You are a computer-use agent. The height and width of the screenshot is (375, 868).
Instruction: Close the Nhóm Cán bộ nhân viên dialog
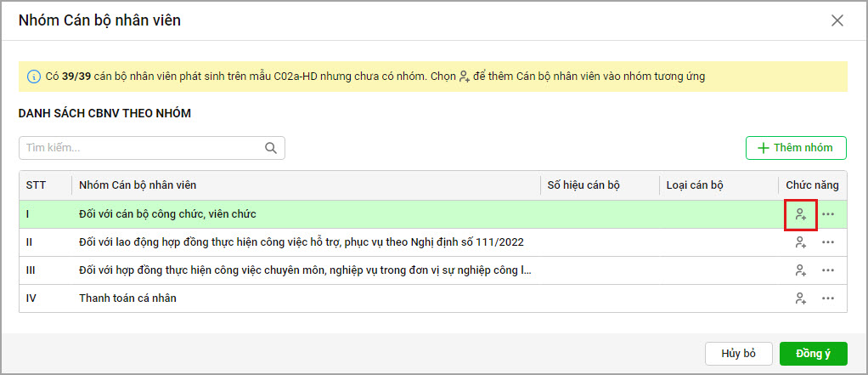coord(837,20)
